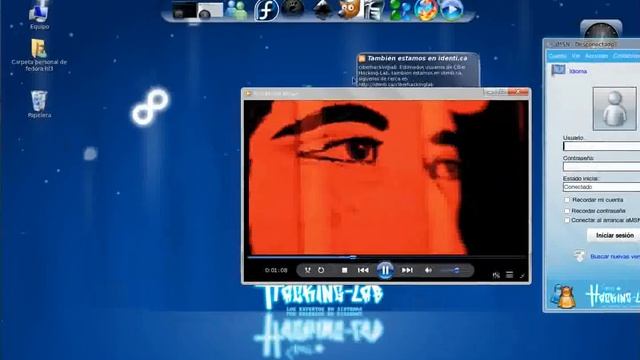Select the light desktop preview in the dock
Screen dimensions: 640x360
[211, 10]
